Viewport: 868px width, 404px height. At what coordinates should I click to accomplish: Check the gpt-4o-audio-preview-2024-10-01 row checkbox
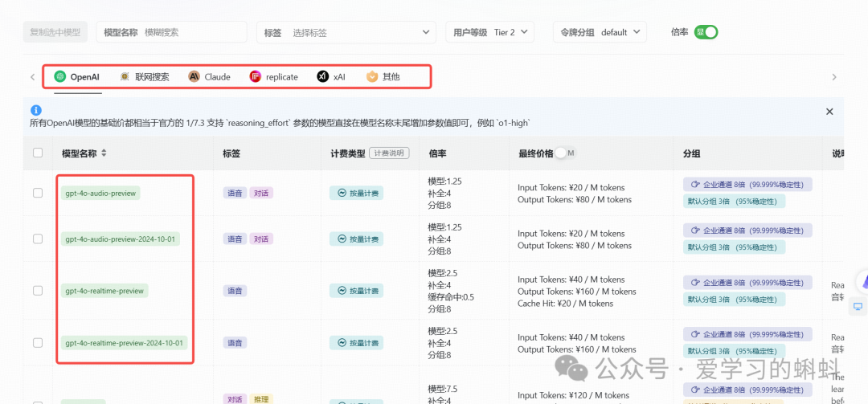pos(38,239)
